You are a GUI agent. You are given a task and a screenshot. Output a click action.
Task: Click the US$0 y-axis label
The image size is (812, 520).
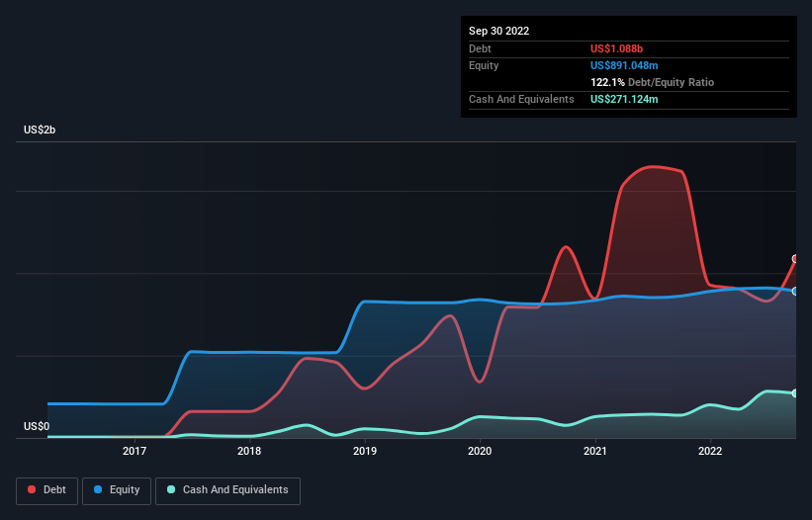37,426
